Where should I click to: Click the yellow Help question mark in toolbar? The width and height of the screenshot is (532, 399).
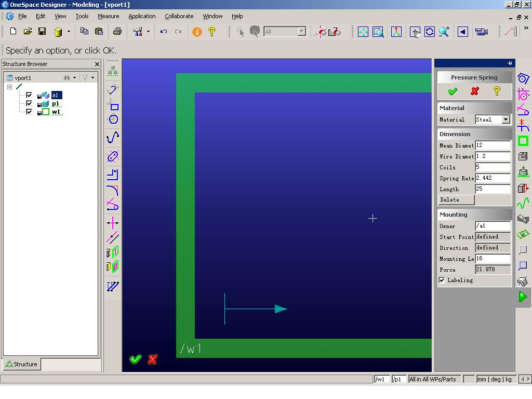pyautogui.click(x=212, y=32)
